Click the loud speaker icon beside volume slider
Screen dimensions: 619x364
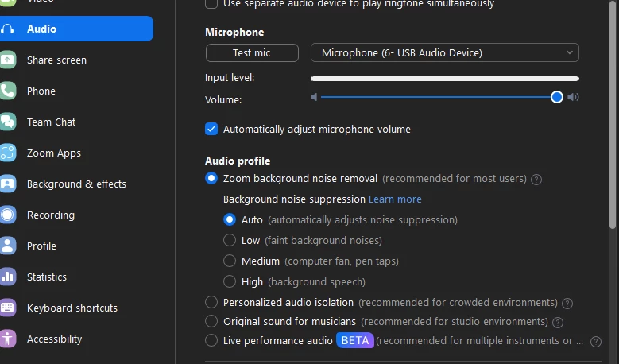point(573,97)
